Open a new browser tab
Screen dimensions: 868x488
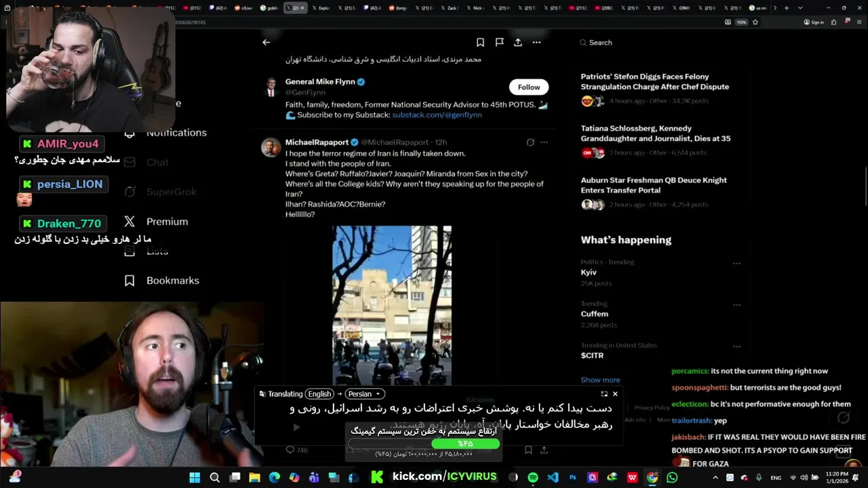click(787, 8)
